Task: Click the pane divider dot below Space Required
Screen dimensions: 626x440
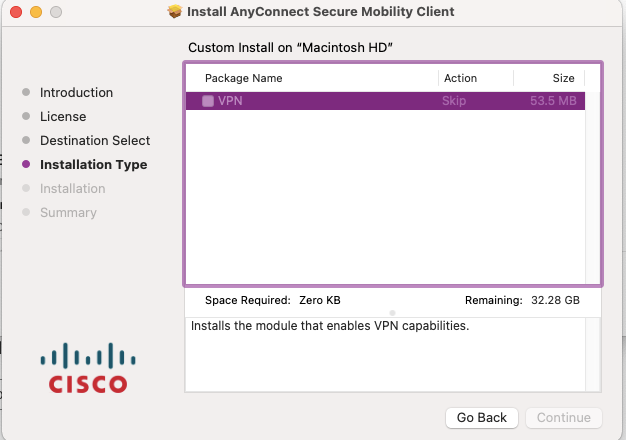Action: (x=392, y=313)
